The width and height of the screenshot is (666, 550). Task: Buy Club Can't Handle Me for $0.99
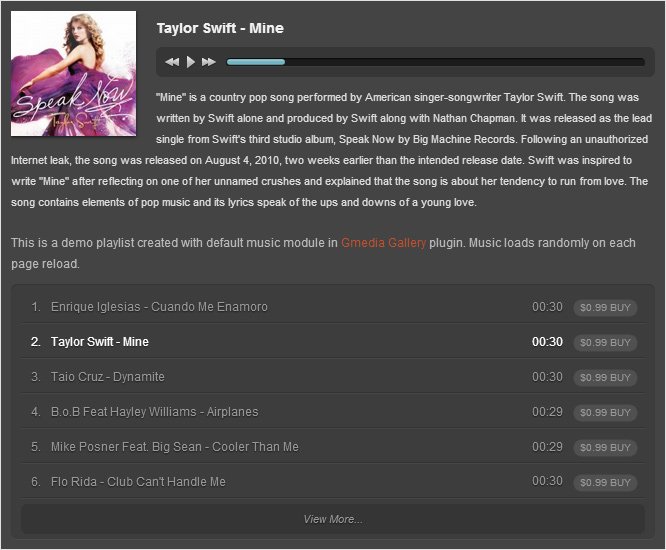(x=605, y=482)
